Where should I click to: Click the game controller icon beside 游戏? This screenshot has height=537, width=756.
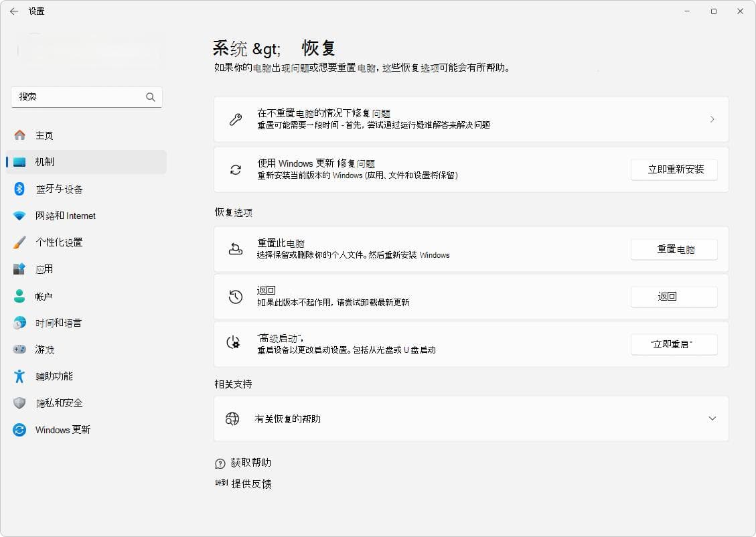click(19, 349)
